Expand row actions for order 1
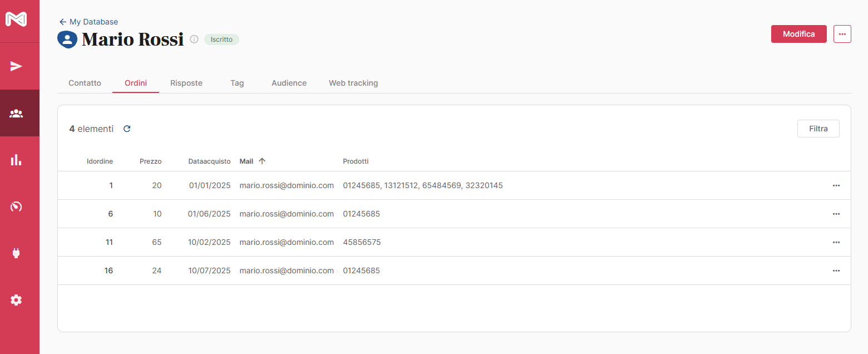 [836, 185]
